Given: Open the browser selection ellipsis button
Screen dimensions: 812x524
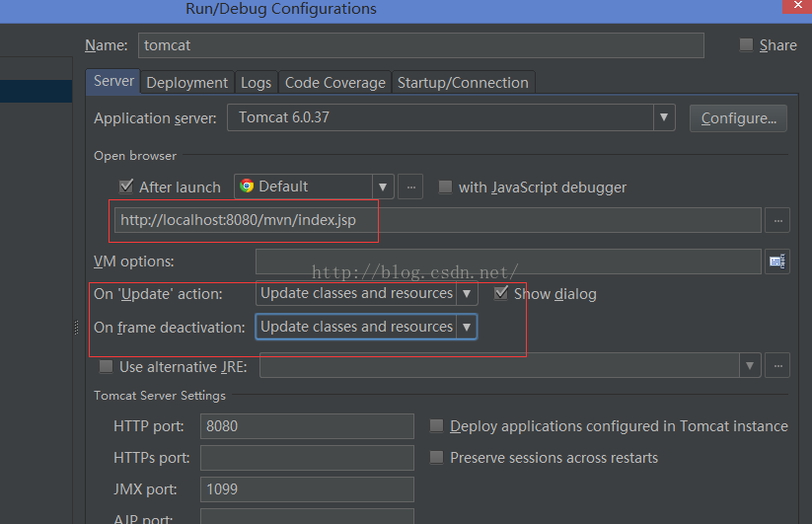Looking at the screenshot, I should tap(410, 187).
